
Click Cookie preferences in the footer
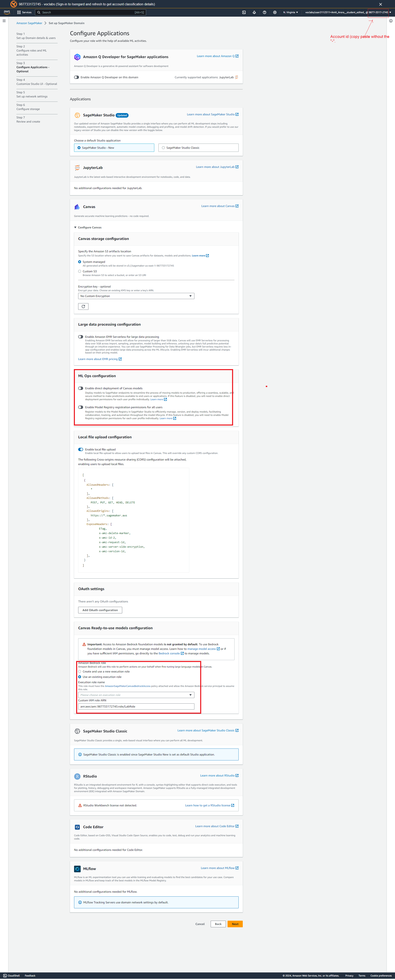pos(381,975)
